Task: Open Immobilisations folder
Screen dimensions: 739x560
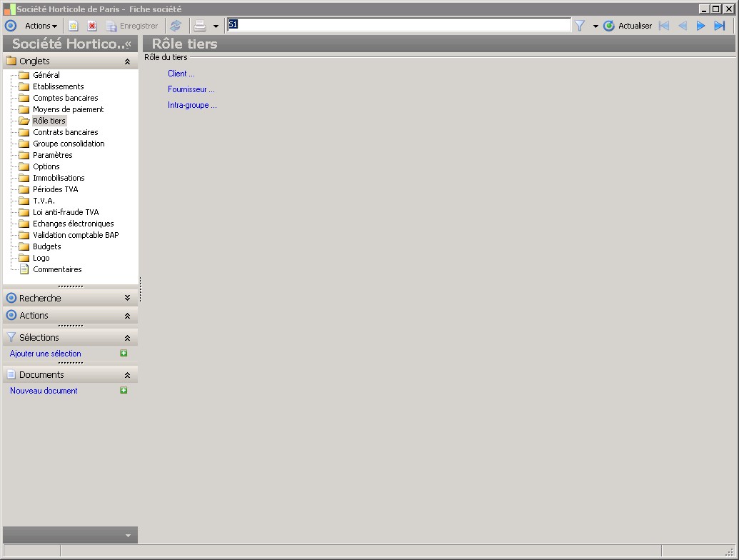Action: pos(59,178)
